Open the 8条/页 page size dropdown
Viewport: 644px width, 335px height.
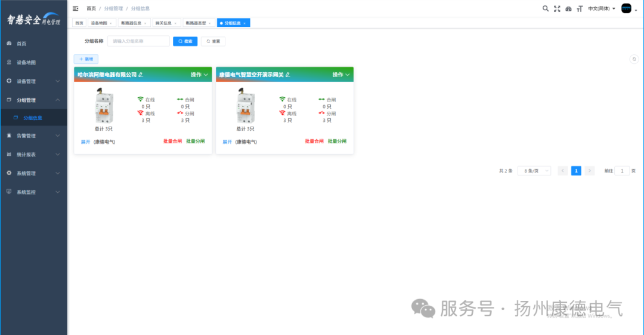click(534, 171)
